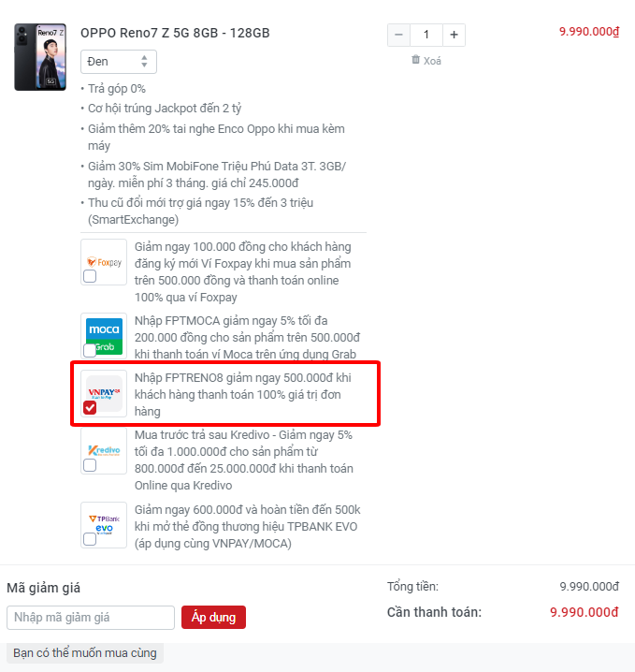
Task: Uncheck the VNPAY FPTRENO8 promotion checkbox
Action: coord(90,407)
